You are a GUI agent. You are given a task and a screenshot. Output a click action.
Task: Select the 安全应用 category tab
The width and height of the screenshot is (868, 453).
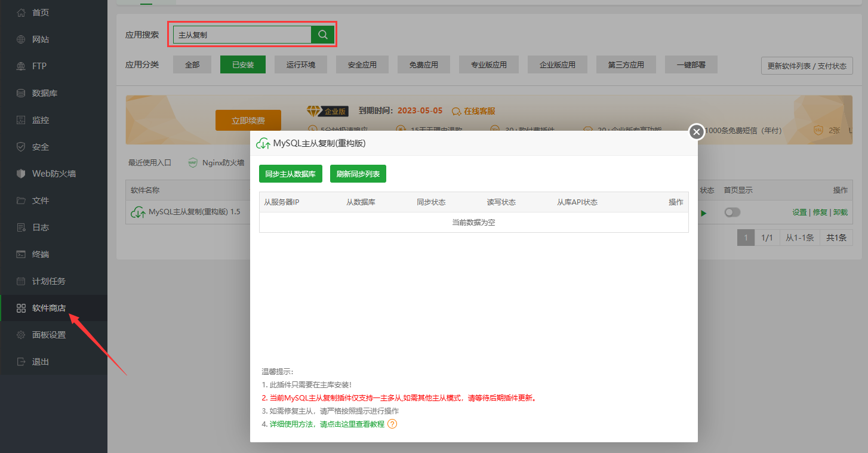tap(362, 64)
